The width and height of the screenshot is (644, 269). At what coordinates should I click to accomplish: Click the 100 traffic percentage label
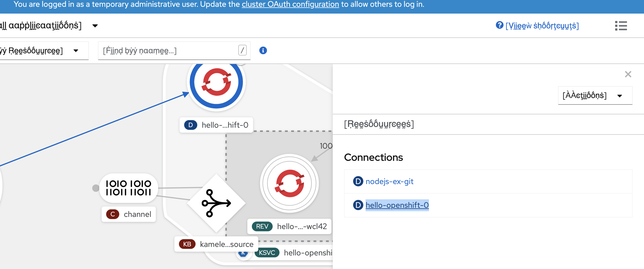(x=326, y=146)
